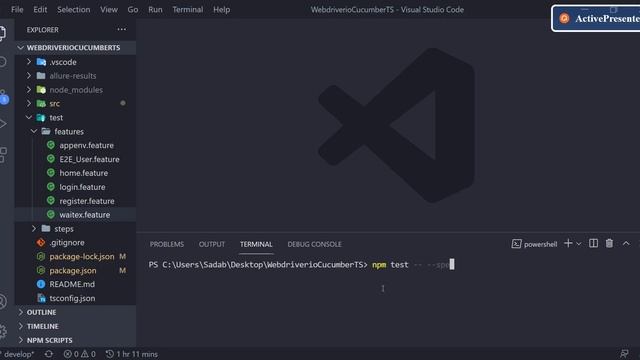This screenshot has height=360, width=640.
Task: Expand the src folder
Action: [x=29, y=104]
